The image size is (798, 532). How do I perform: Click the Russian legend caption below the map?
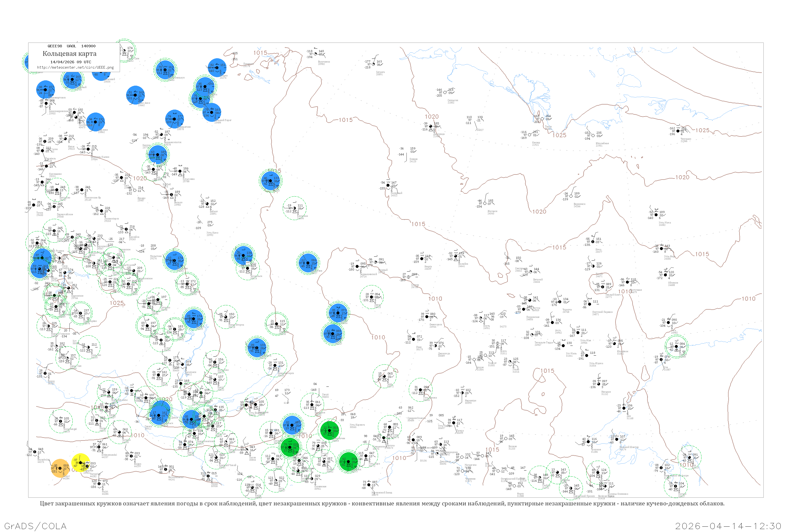(382, 504)
